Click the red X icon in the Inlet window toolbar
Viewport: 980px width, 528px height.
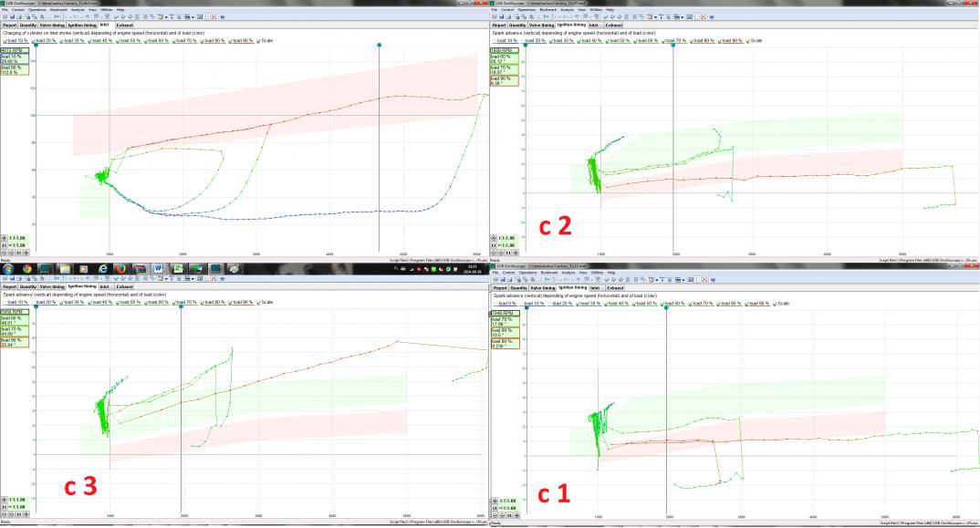(x=214, y=17)
